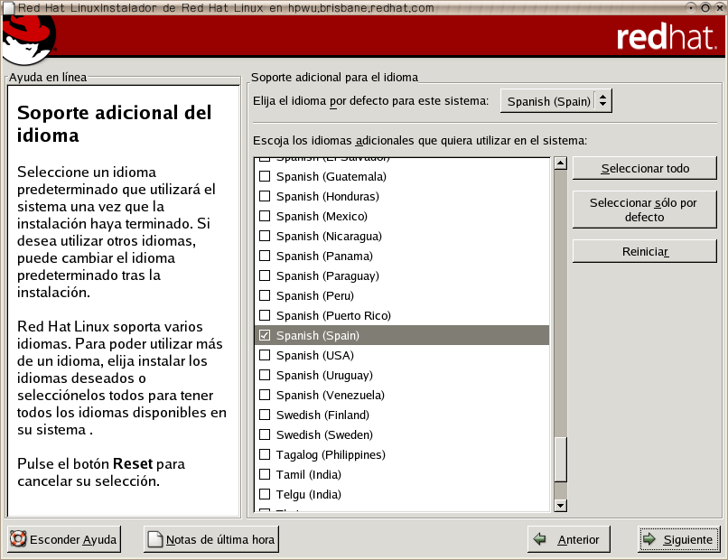Click the scrollbar track above the thumb
This screenshot has width=728, height=560.
(561, 302)
